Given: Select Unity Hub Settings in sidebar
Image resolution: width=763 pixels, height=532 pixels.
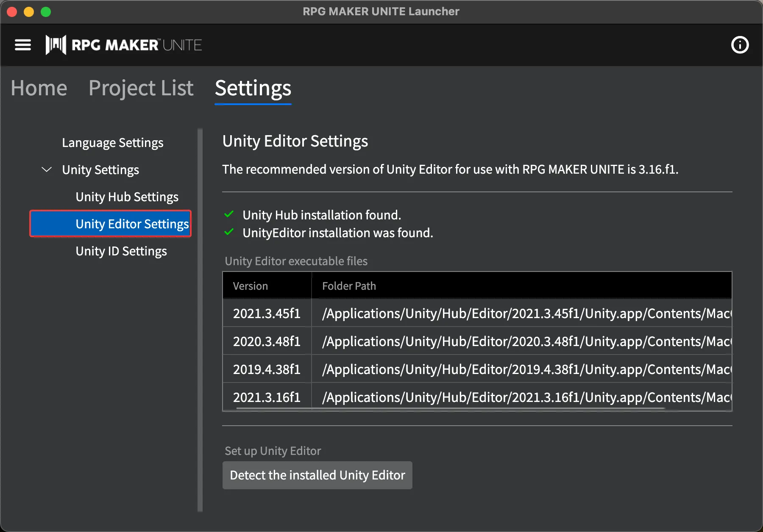Looking at the screenshot, I should click(127, 197).
